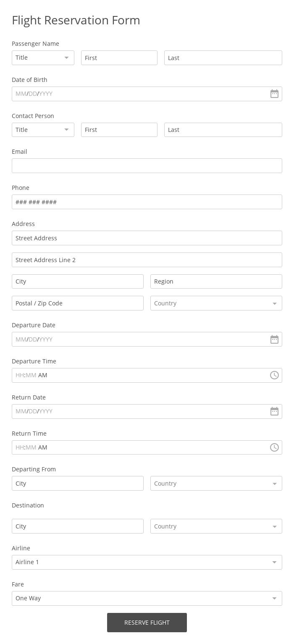This screenshot has width=294, height=644.
Task: Expand the Airline dropdown
Action: point(147,562)
